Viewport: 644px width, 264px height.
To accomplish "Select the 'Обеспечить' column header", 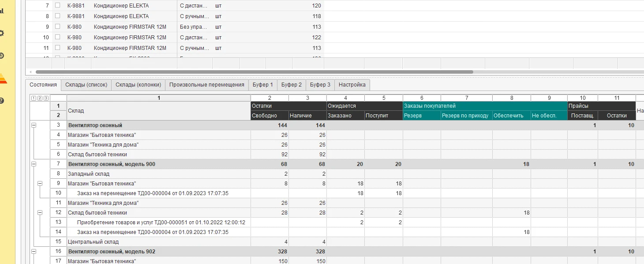I will point(511,116).
